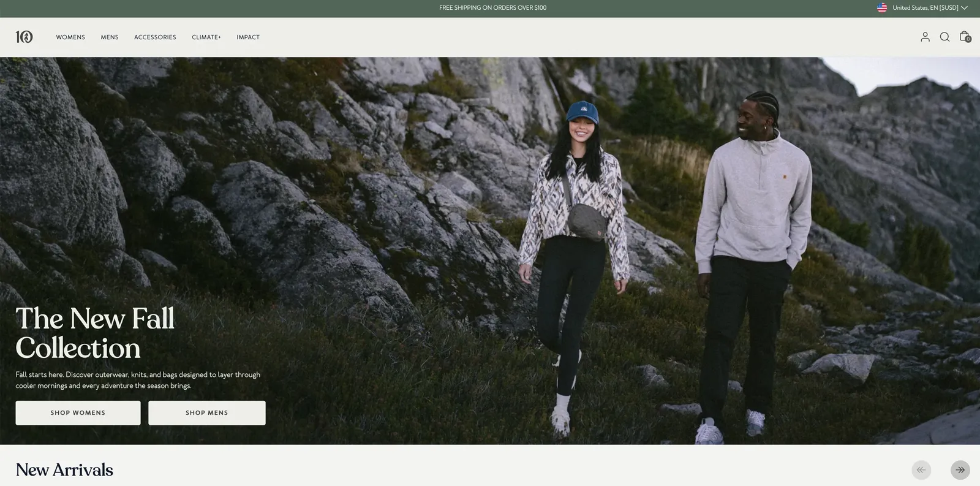This screenshot has height=486, width=980.
Task: Expand the country and currency chevron
Action: 964,8
